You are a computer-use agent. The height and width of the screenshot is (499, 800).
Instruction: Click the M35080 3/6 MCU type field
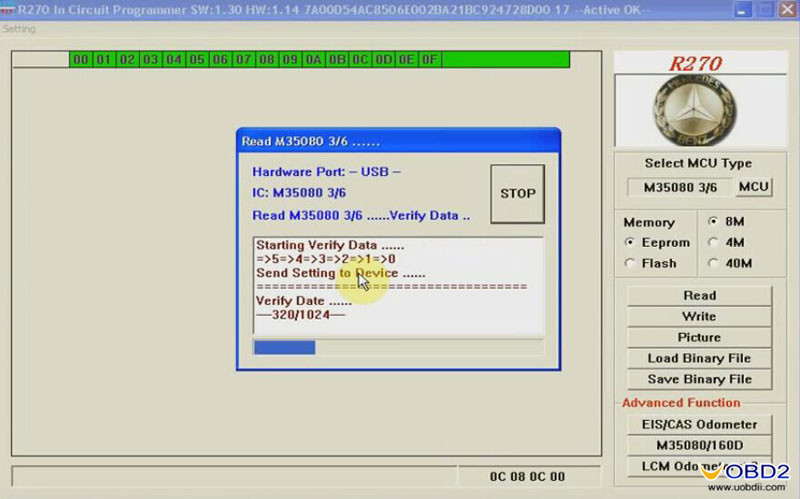[x=680, y=187]
